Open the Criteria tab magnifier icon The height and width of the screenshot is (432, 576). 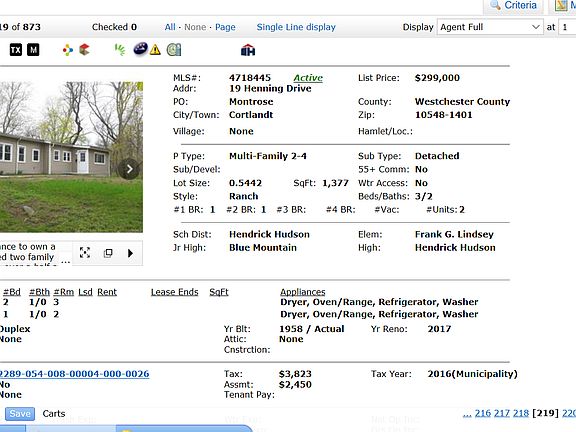coord(495,5)
